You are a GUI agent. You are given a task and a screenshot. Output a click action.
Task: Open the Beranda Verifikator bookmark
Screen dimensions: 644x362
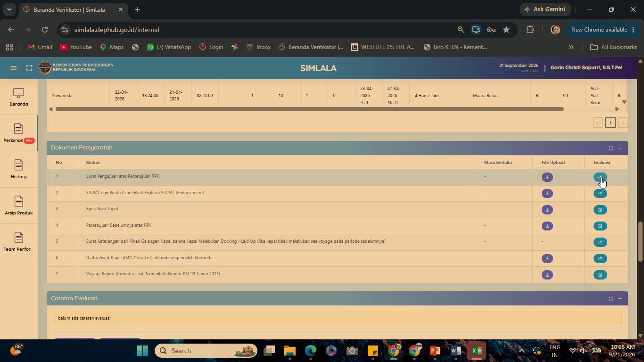click(311, 47)
